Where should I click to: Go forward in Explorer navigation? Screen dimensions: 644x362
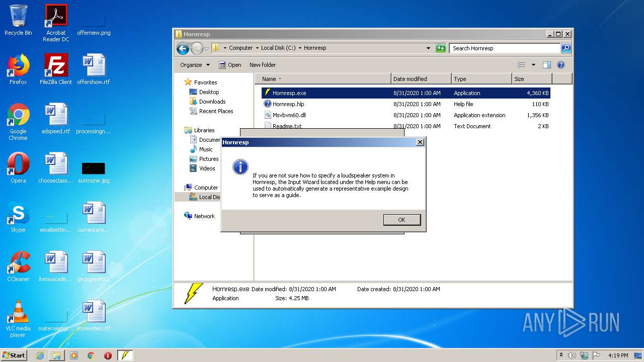(197, 48)
